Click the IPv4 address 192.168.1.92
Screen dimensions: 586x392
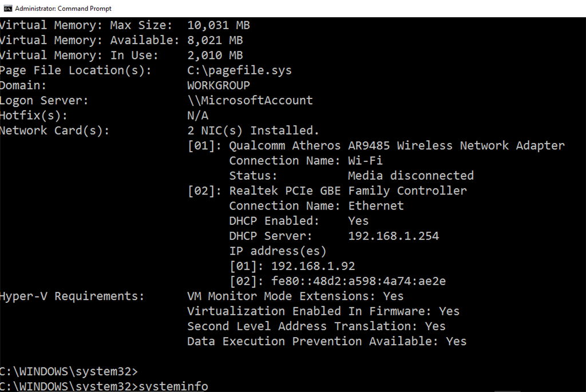tap(313, 266)
